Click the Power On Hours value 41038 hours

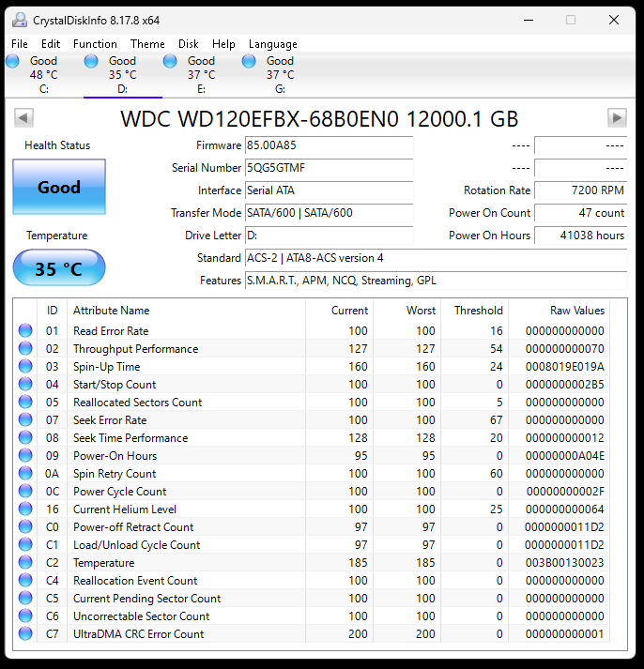[581, 236]
